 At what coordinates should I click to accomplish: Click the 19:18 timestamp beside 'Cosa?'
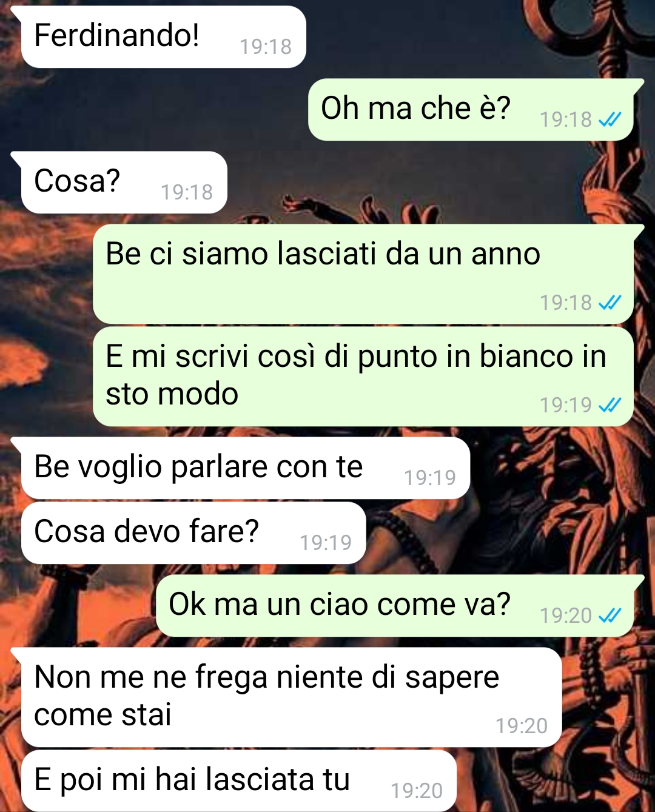click(x=187, y=192)
